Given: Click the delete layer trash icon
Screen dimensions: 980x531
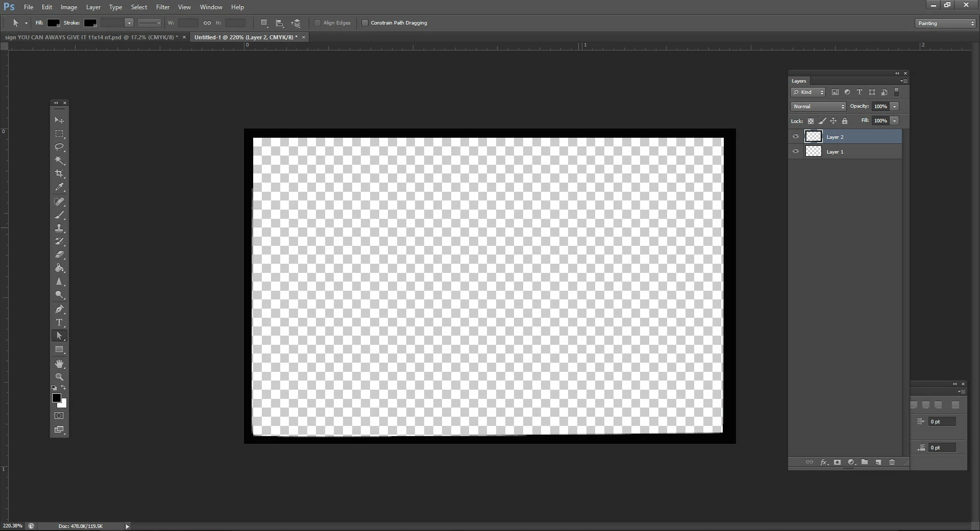Looking at the screenshot, I should click(x=892, y=462).
